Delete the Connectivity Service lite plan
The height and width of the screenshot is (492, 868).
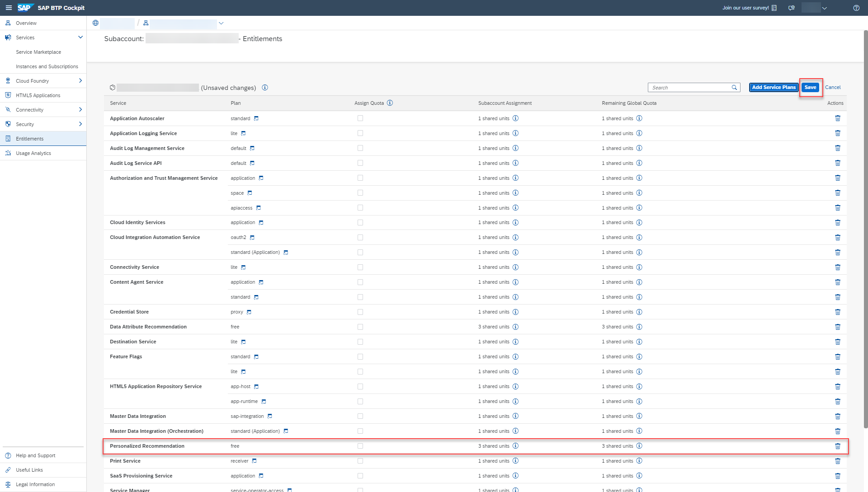838,267
